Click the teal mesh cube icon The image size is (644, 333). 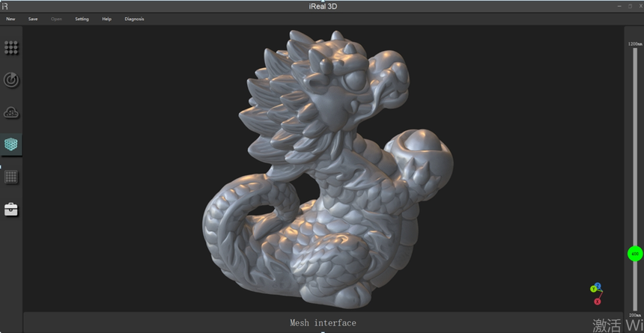tap(11, 144)
